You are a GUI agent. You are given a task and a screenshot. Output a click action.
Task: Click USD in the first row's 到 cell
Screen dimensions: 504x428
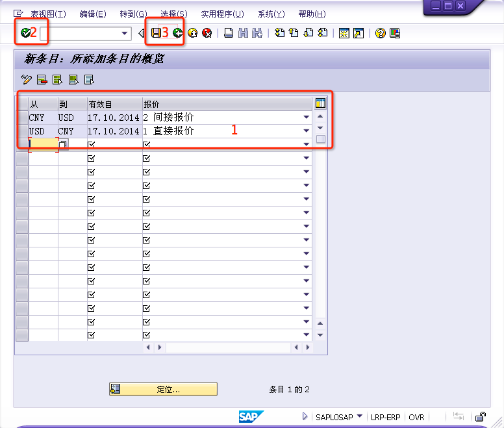pos(66,118)
